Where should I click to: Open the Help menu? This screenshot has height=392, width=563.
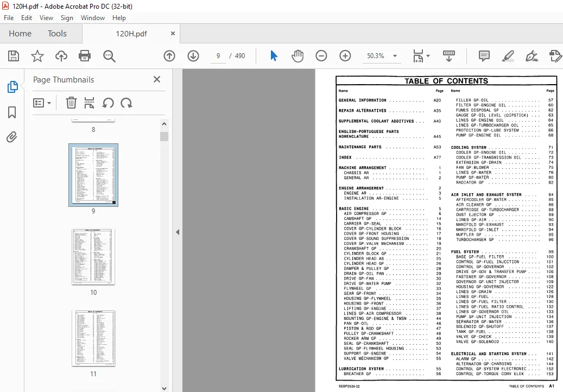(119, 18)
